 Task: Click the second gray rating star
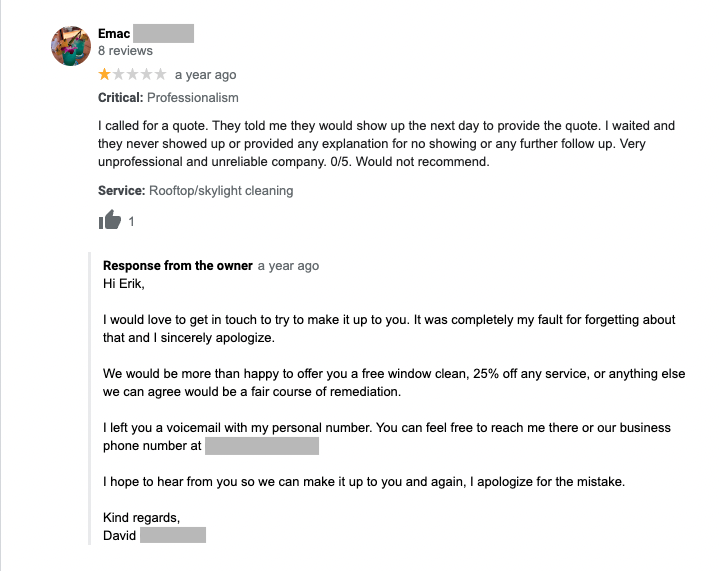[119, 75]
